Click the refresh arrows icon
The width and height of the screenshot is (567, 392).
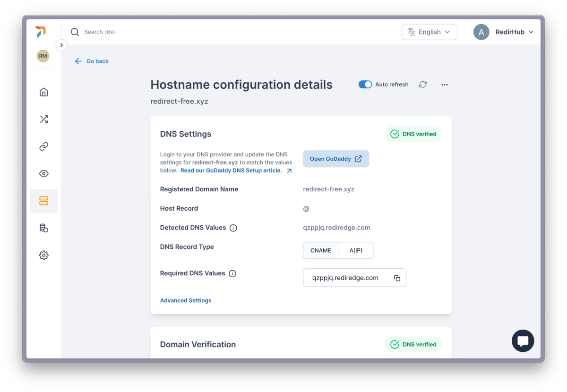click(423, 85)
